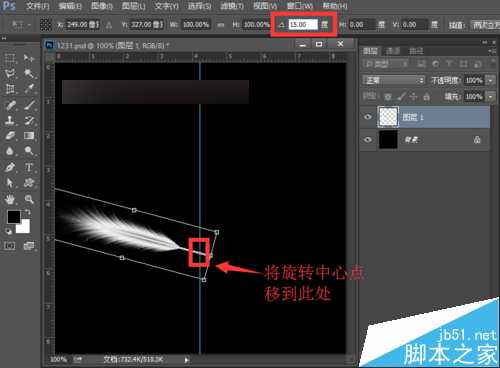Screen dimensions: 500x368
Task: Hide the 背景 layer with eye icon
Action: click(368, 139)
